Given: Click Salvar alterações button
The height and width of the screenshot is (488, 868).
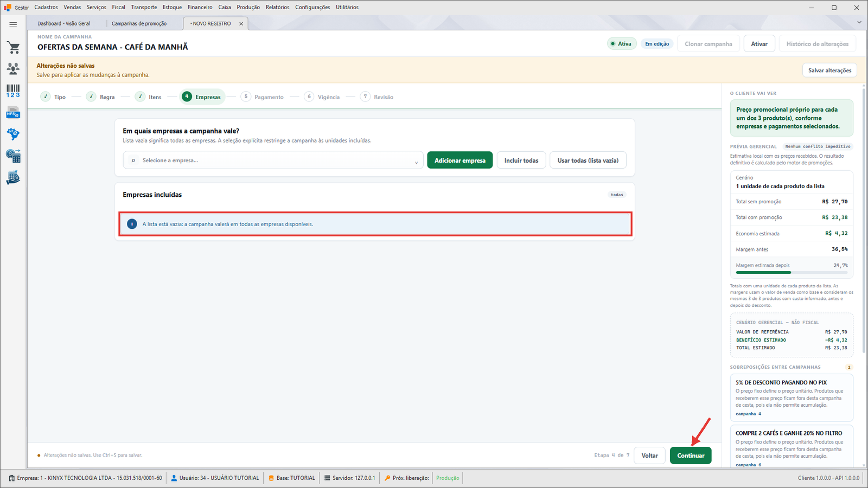Looking at the screenshot, I should click(829, 70).
